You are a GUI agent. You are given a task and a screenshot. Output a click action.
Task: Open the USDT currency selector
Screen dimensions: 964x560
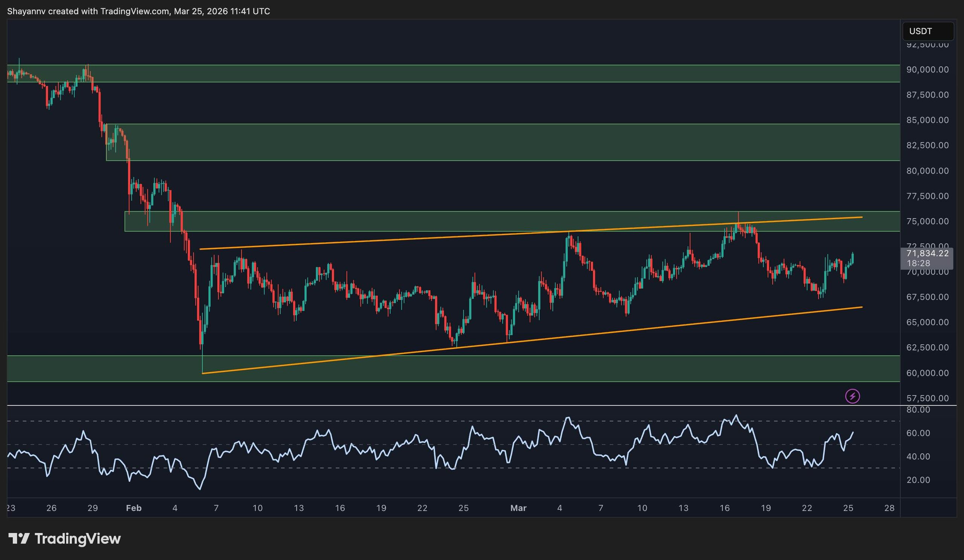(x=927, y=31)
